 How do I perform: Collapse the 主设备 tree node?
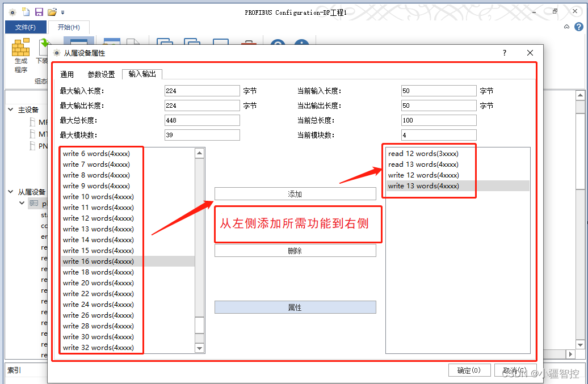click(x=10, y=109)
